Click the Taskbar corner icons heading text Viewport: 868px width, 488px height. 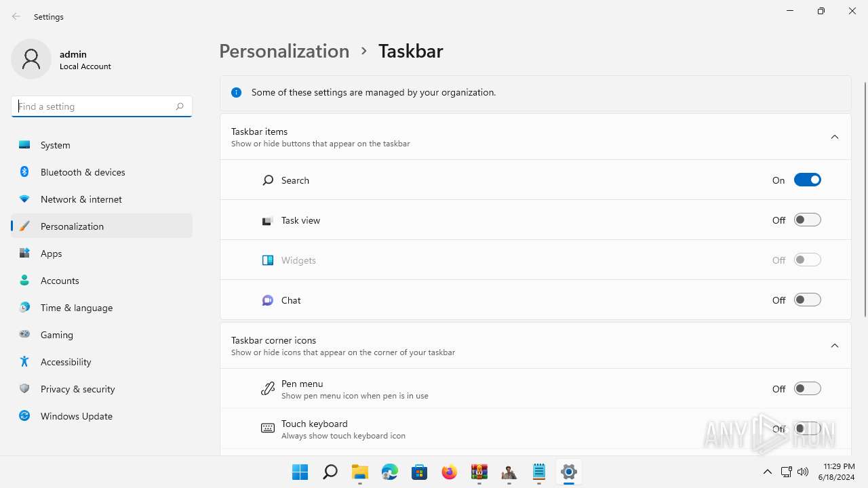pos(273,340)
